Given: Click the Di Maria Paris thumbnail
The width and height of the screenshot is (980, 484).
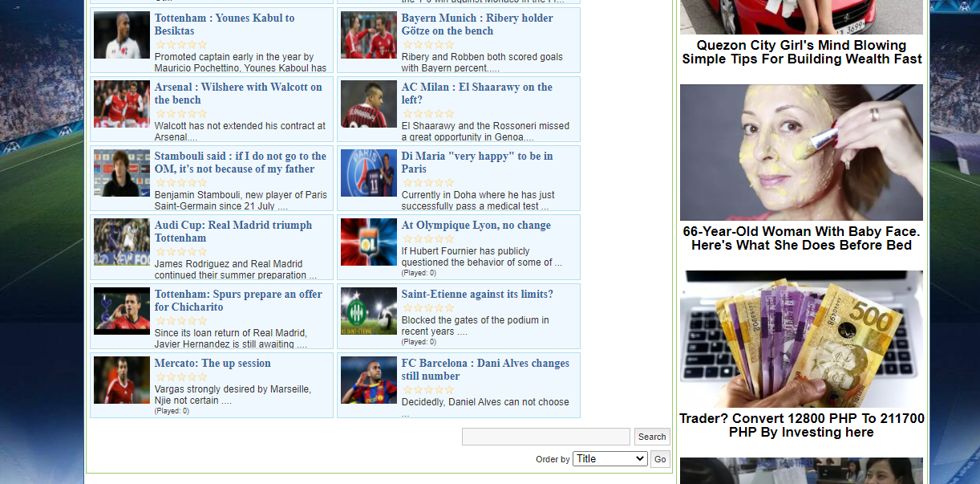Looking at the screenshot, I should coord(368,173).
